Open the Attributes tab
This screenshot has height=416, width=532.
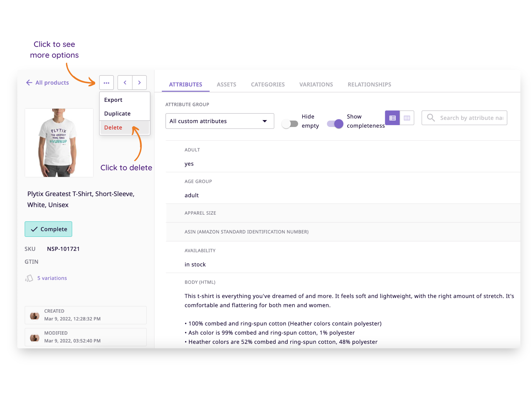pos(186,85)
